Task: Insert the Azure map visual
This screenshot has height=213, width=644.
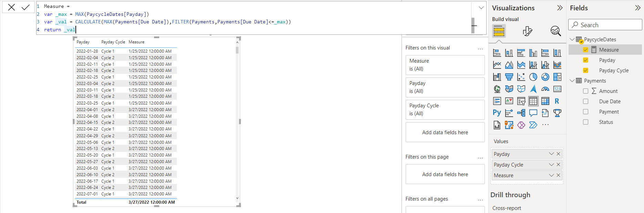Action: [533, 89]
